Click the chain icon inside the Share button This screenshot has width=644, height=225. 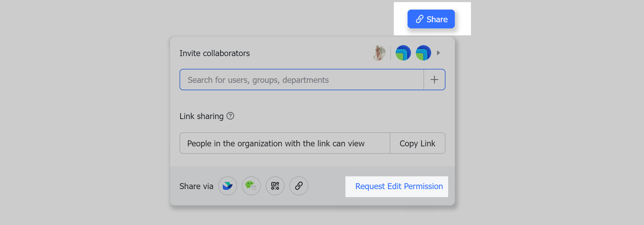coord(419,19)
